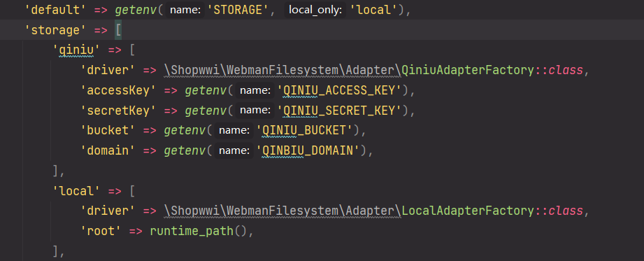Click the 'domain' key
The height and width of the screenshot is (261, 644).
pos(108,151)
